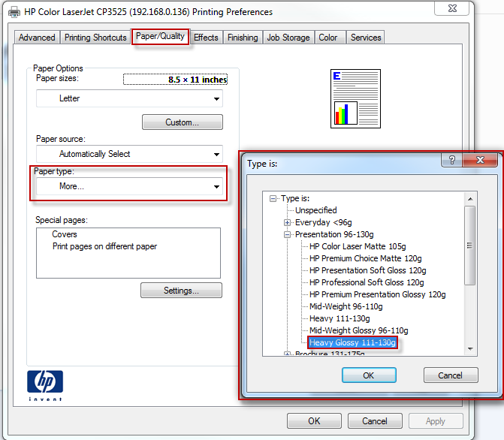The width and height of the screenshot is (504, 440).
Task: Close the Printing Preferences window
Action: [x=452, y=8]
